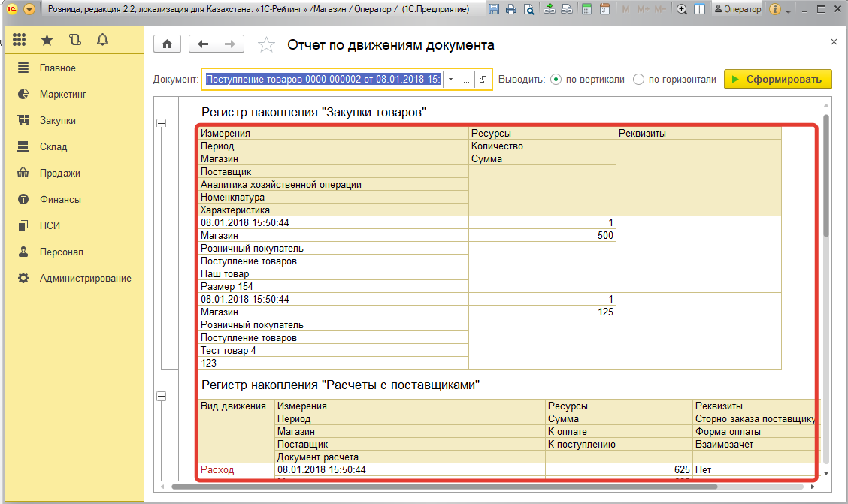Open the print preview icon

coord(528,10)
